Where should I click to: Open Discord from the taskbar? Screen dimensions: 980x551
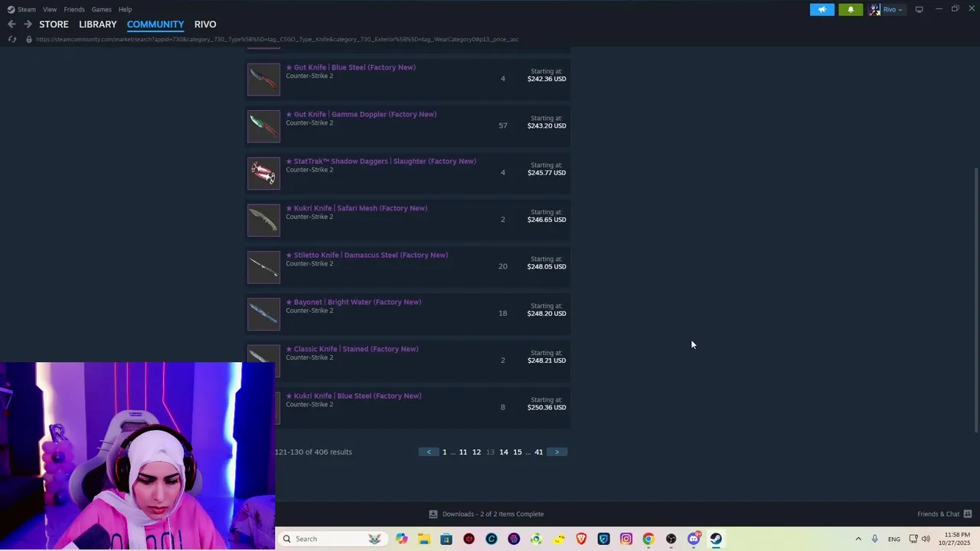(x=694, y=539)
